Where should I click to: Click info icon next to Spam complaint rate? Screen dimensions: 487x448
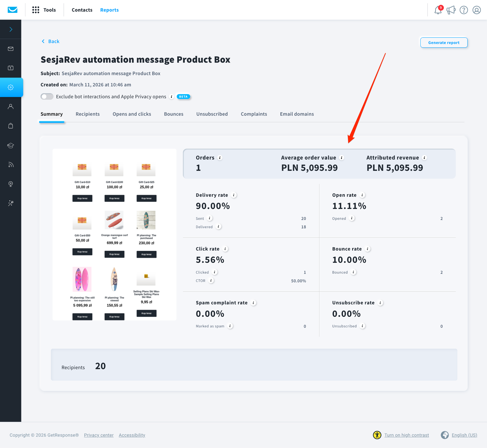(253, 303)
